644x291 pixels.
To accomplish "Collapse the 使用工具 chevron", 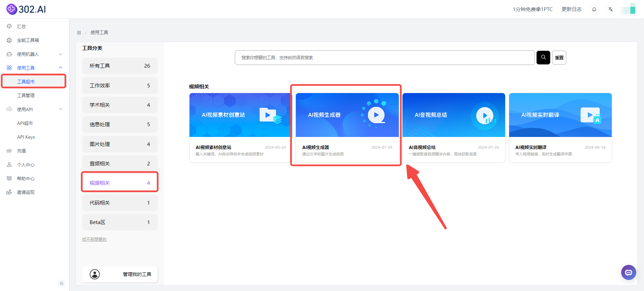I will (61, 68).
